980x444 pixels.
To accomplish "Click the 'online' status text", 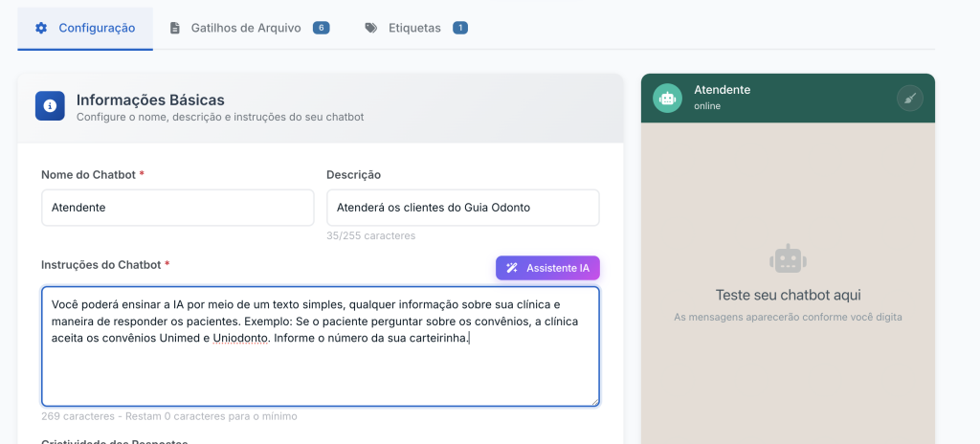I will (x=707, y=106).
